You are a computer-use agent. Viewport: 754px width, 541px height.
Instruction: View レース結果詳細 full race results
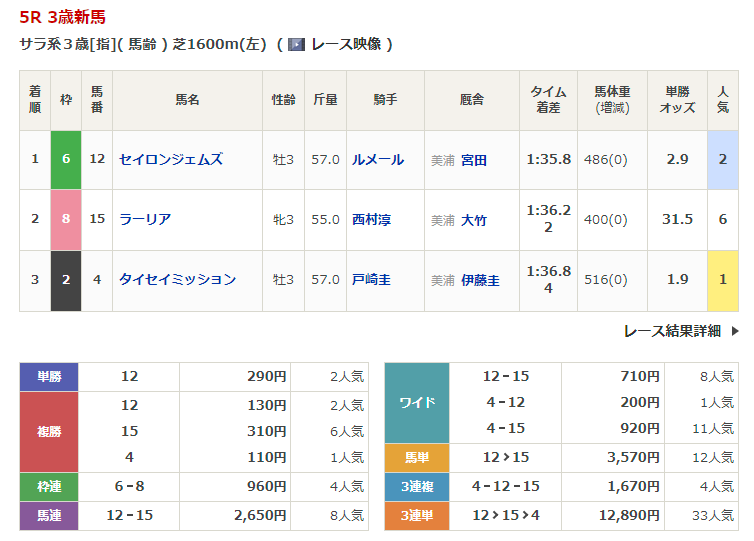click(x=673, y=331)
